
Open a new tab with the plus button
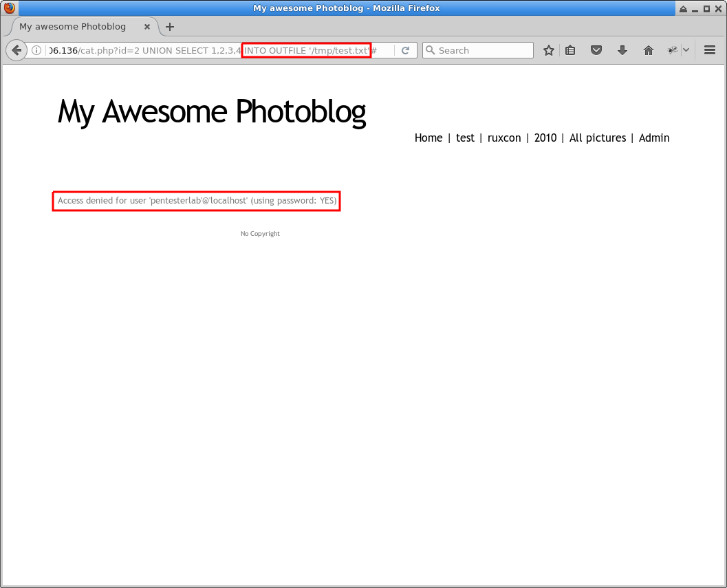coord(170,27)
